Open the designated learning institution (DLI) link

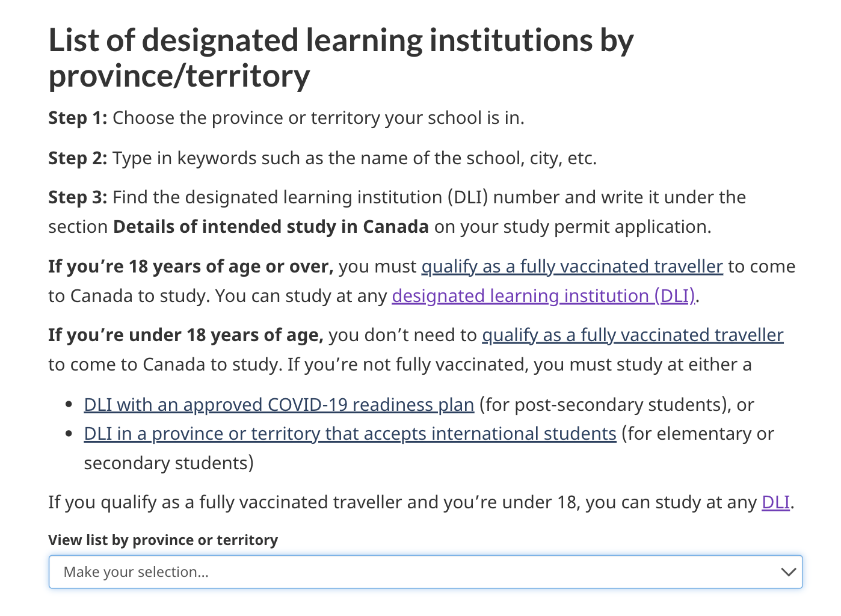pyautogui.click(x=544, y=296)
